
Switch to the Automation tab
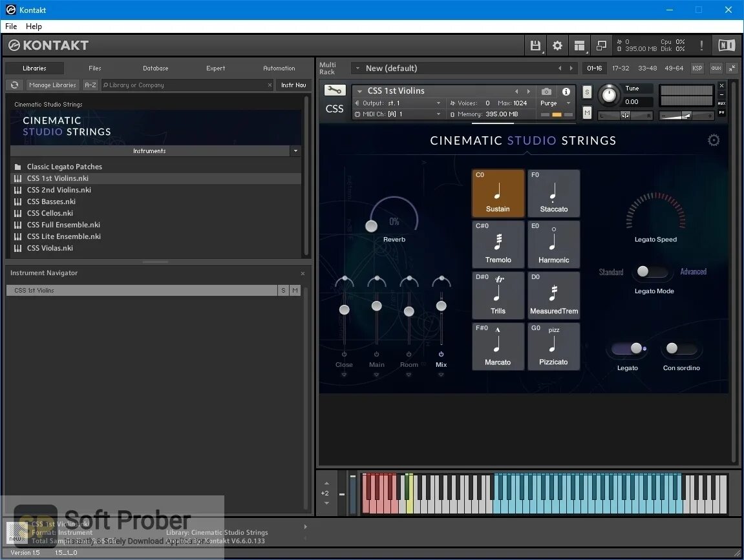click(x=279, y=68)
